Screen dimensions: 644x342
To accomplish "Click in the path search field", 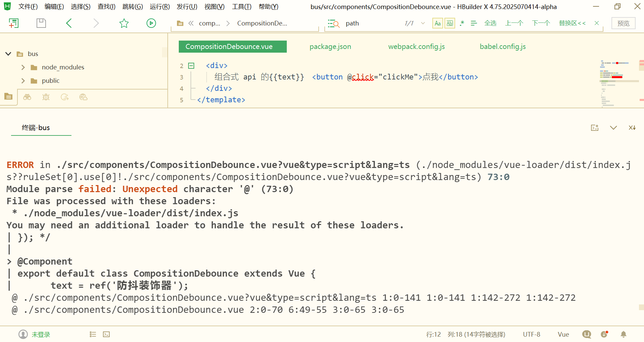I will (372, 23).
